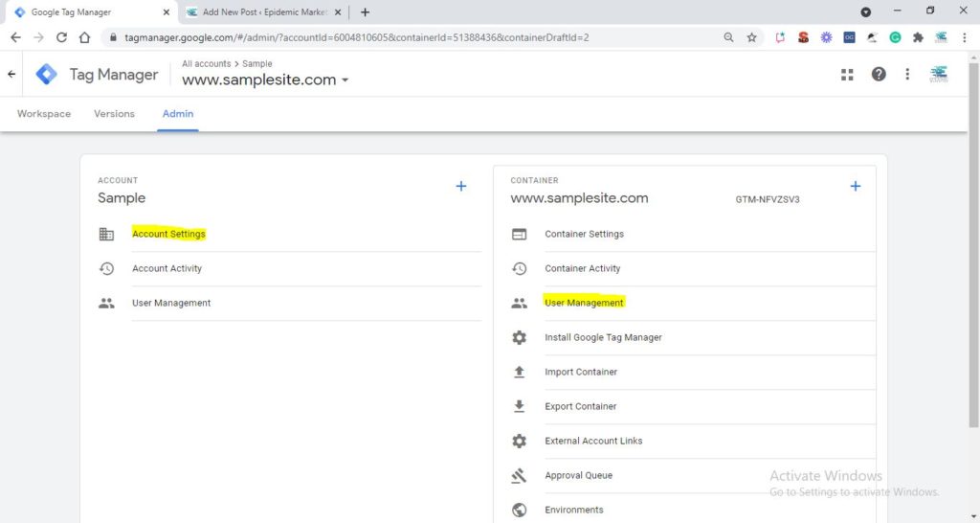Open External Account Links
This screenshot has height=523, width=980.
pyautogui.click(x=593, y=441)
